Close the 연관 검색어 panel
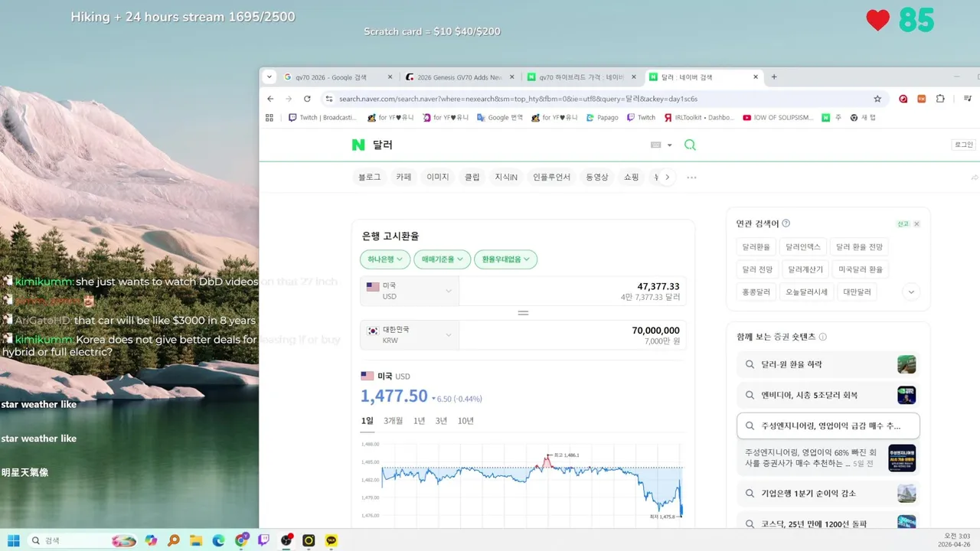 coord(916,224)
